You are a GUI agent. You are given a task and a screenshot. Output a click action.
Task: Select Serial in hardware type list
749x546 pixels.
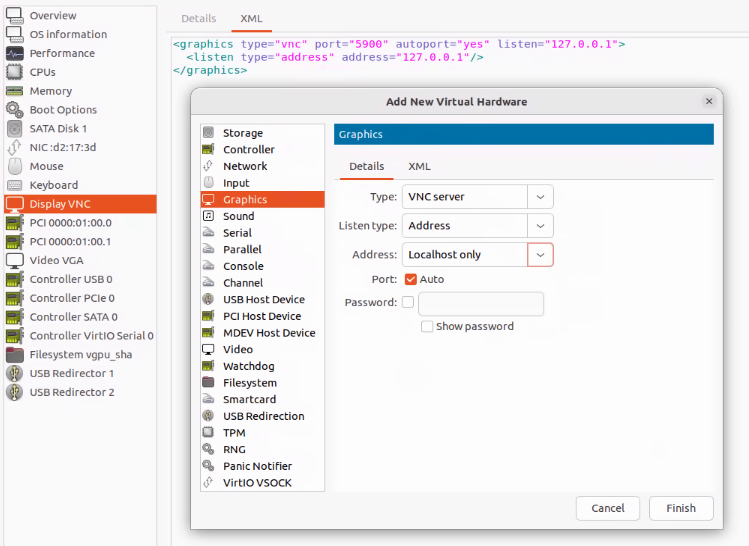(263, 233)
